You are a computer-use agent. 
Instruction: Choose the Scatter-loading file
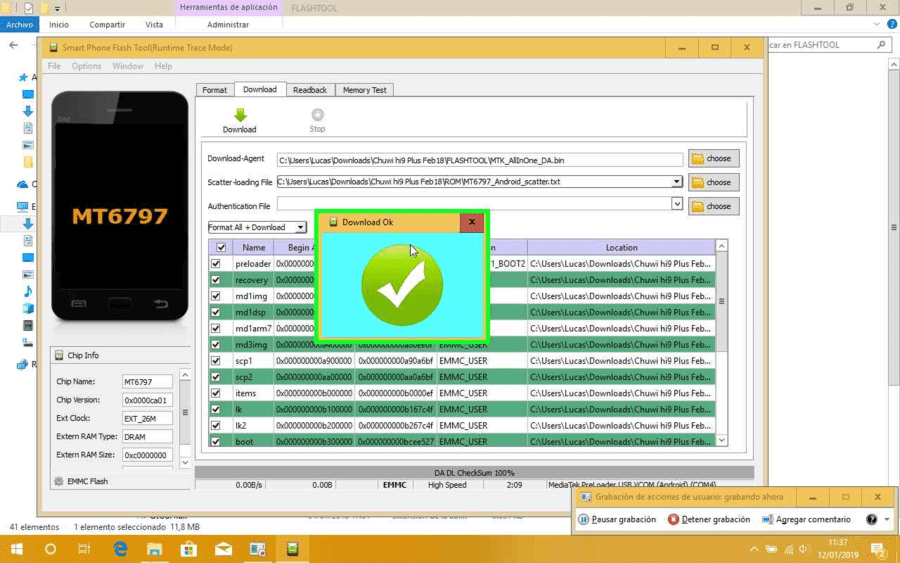(x=713, y=183)
